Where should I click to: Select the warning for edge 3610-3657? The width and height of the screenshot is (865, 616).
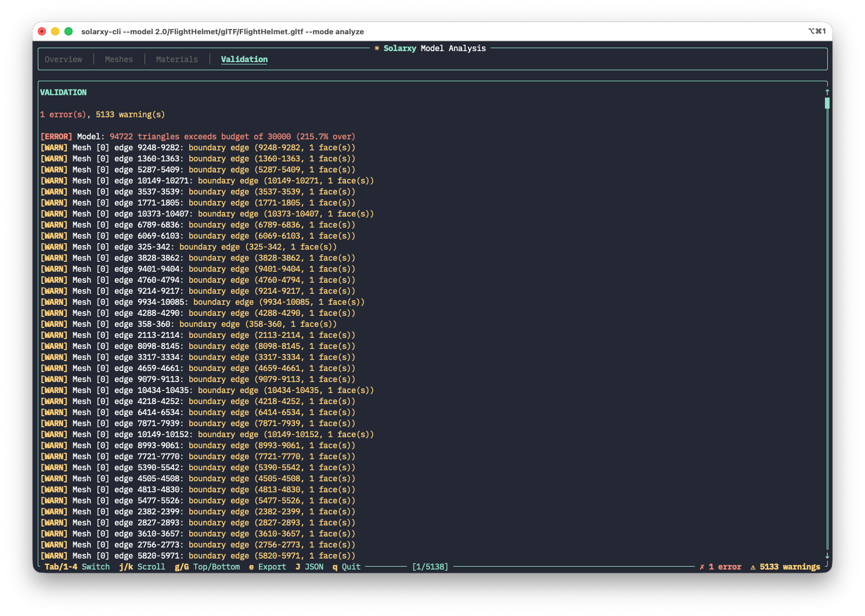[198, 534]
